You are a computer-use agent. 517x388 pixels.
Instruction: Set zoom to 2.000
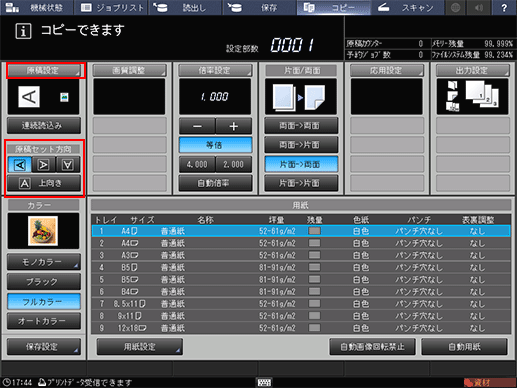coord(234,164)
